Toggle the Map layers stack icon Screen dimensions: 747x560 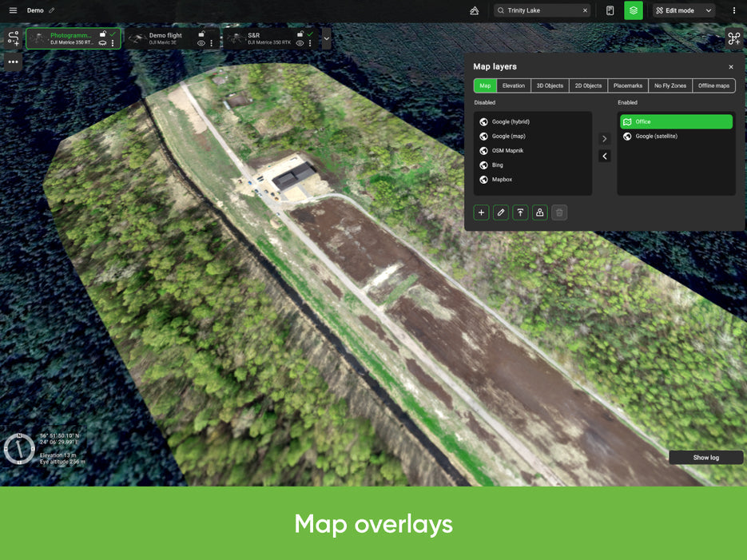pos(633,10)
